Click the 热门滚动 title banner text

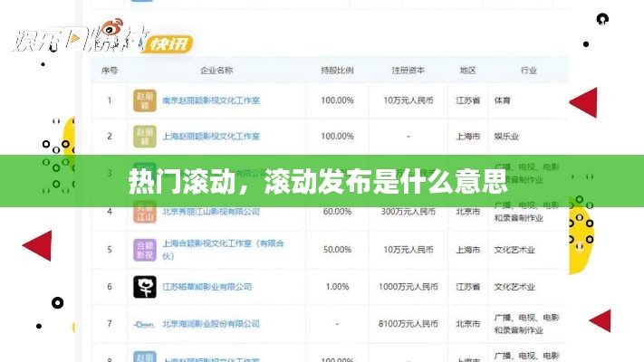(x=317, y=179)
